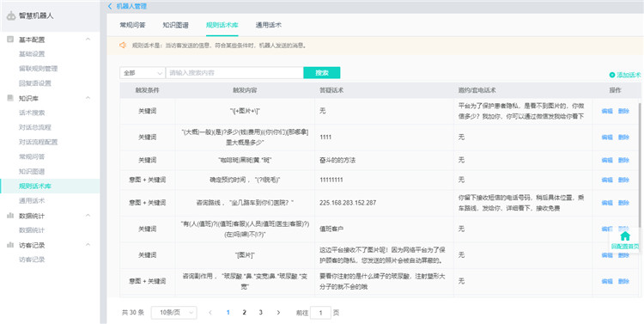This screenshot has width=644, height=324.
Task: Edit the 奋斗的的方法 row
Action: 607,160
